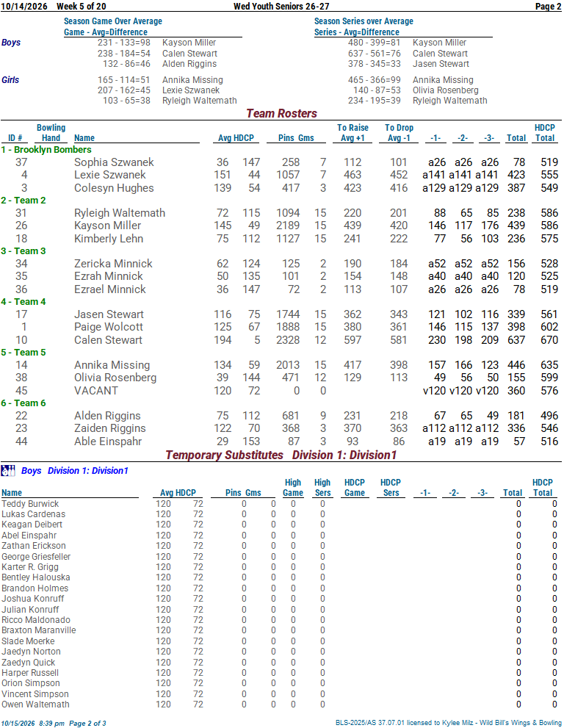Click Ezrael Minnick in the roster

110,289
